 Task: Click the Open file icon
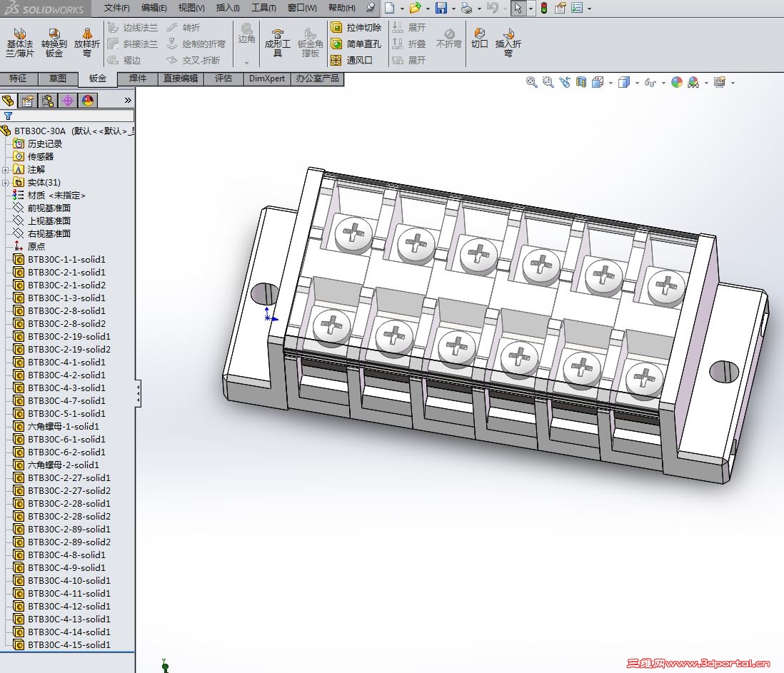[415, 8]
